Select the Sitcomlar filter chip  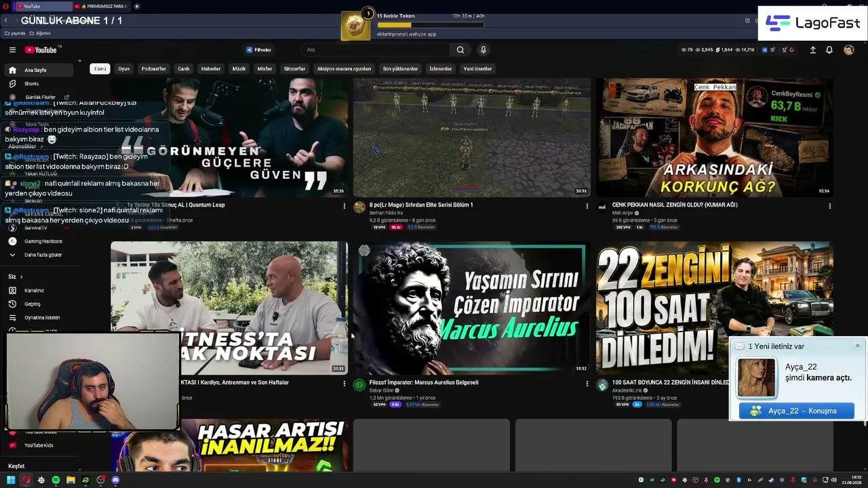pyautogui.click(x=295, y=68)
